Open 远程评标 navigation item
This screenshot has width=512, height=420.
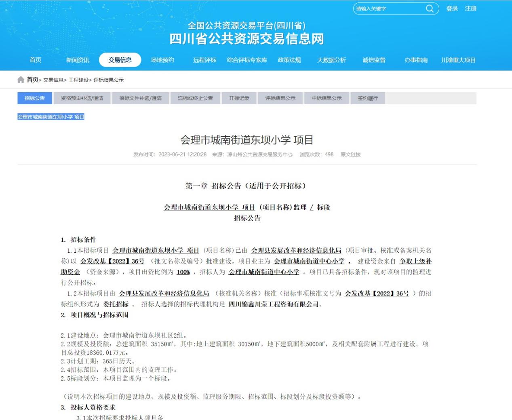pyautogui.click(x=204, y=60)
